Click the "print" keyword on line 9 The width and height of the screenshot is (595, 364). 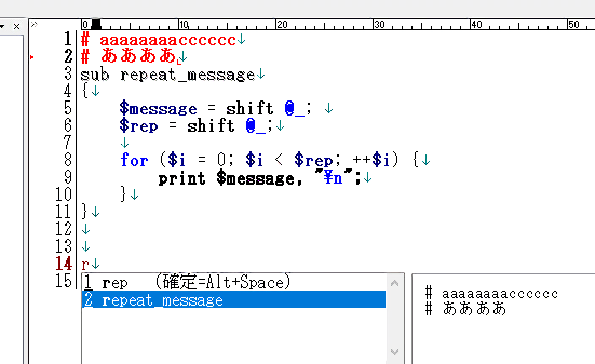182,178
